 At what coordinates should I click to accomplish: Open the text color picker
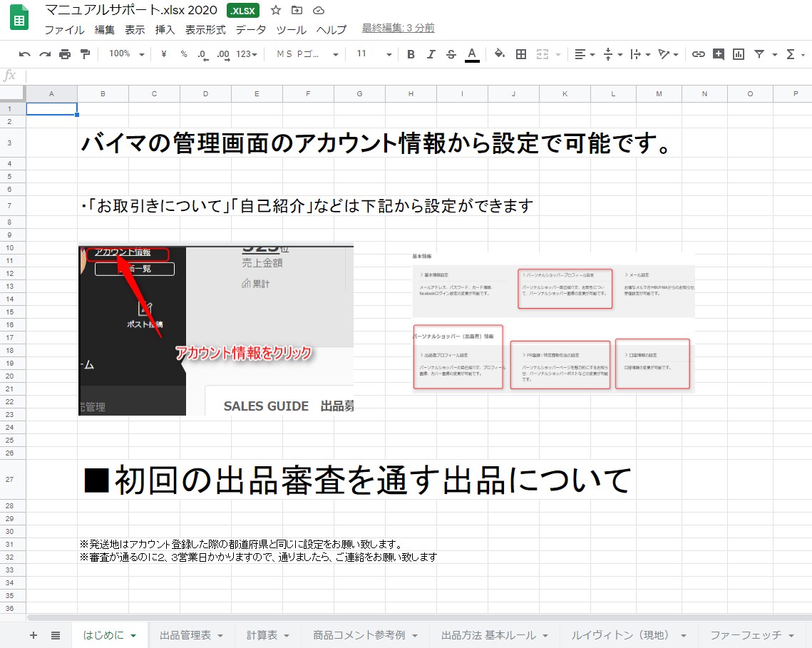coord(472,54)
